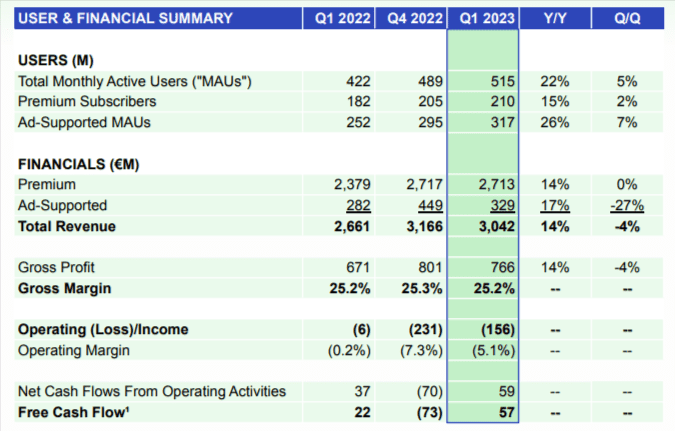Click the Y/Y column header
The height and width of the screenshot is (431, 675).
click(555, 19)
